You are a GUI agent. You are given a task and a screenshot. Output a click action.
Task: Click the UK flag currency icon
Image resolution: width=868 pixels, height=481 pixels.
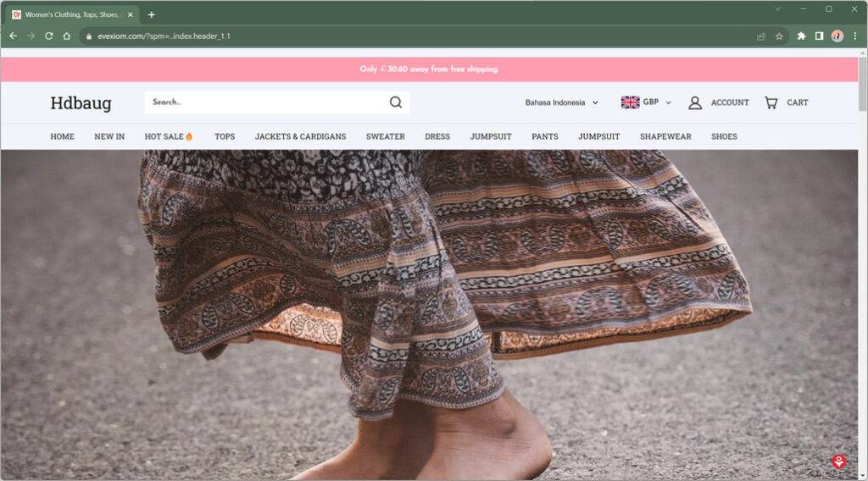click(x=630, y=102)
